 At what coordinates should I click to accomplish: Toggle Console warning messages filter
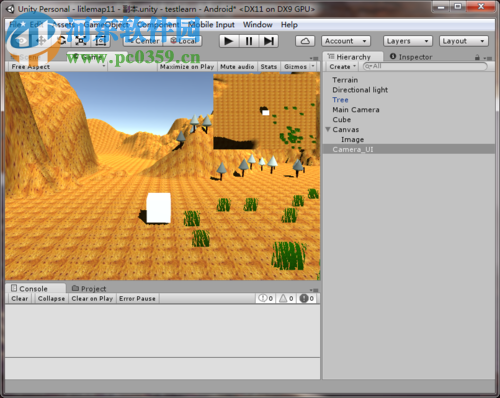point(286,298)
